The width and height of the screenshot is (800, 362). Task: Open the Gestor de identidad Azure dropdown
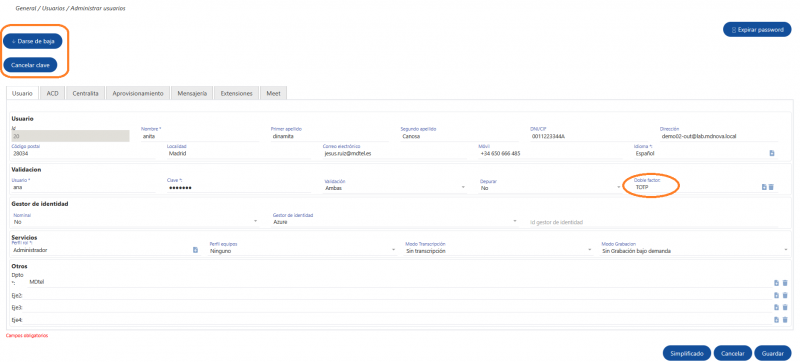[x=395, y=222]
